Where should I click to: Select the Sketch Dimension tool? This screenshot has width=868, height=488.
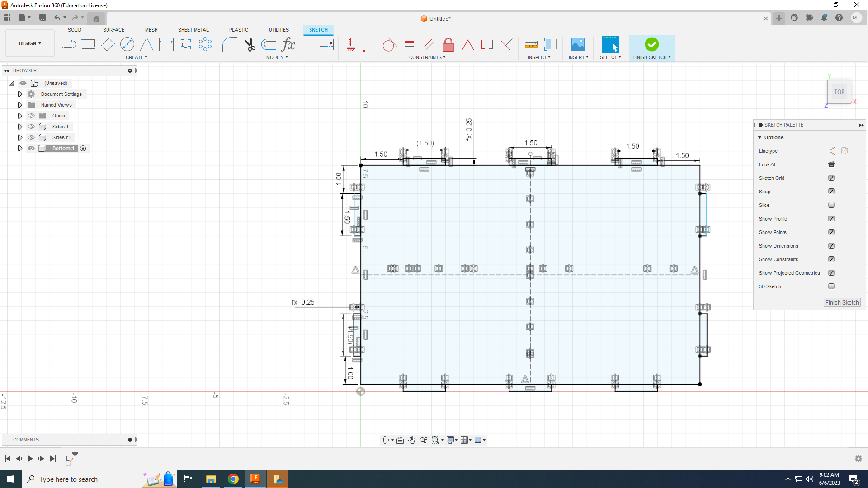166,44
